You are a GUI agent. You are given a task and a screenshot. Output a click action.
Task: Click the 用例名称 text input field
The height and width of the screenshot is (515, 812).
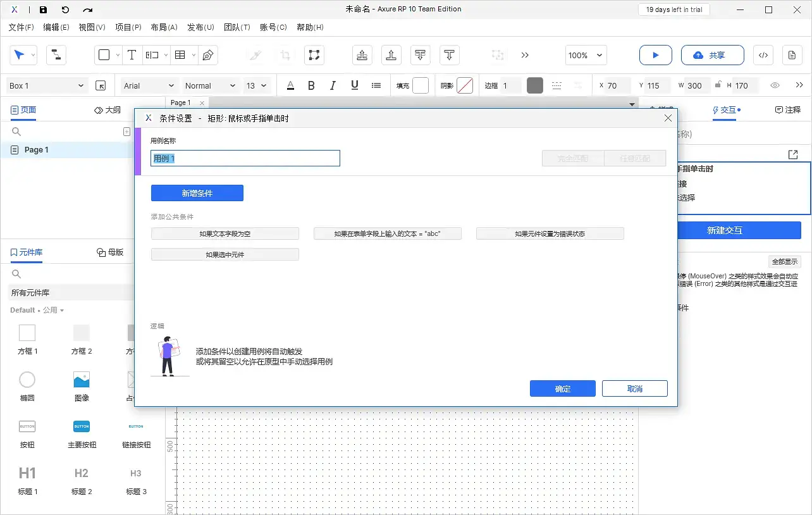point(245,158)
